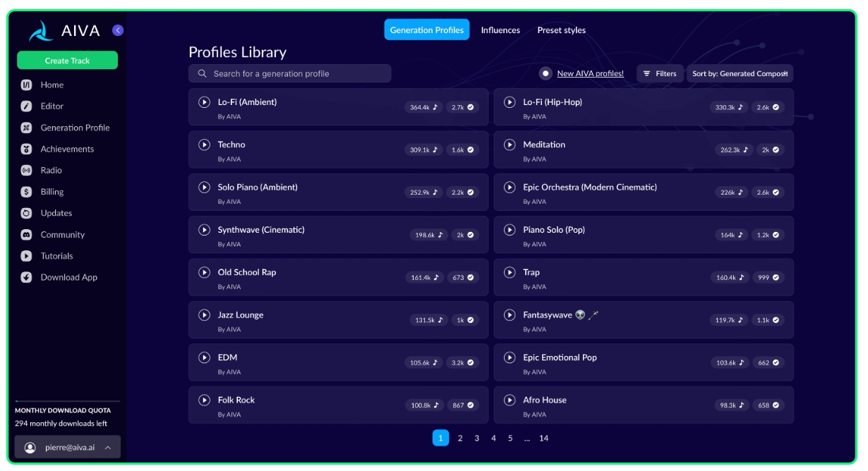Viewport: 868px width, 471px height.
Task: Click the Achievements medal icon
Action: pos(26,149)
